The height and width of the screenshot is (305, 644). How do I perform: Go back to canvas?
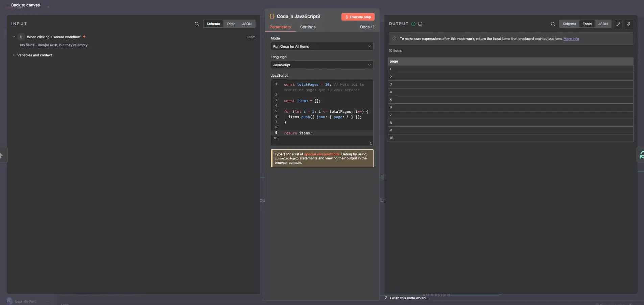25,5
